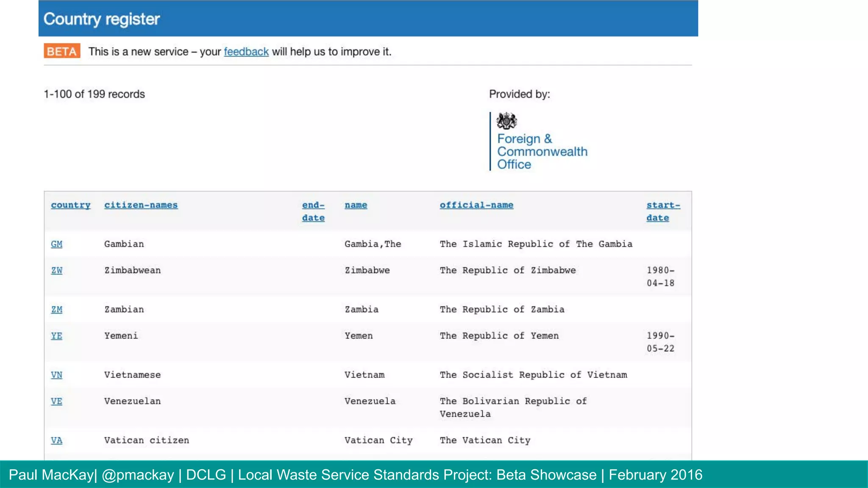Click the 'Venezuela' name cell

pos(370,401)
